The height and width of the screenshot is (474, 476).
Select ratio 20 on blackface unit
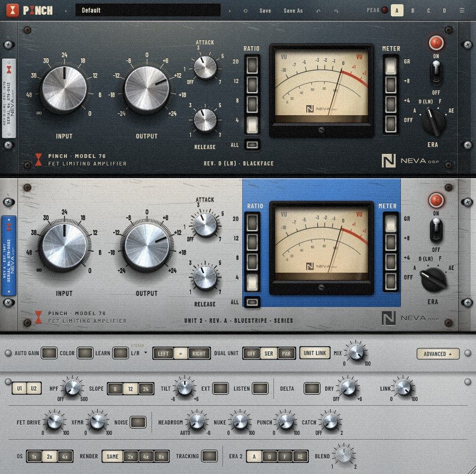tap(252, 65)
